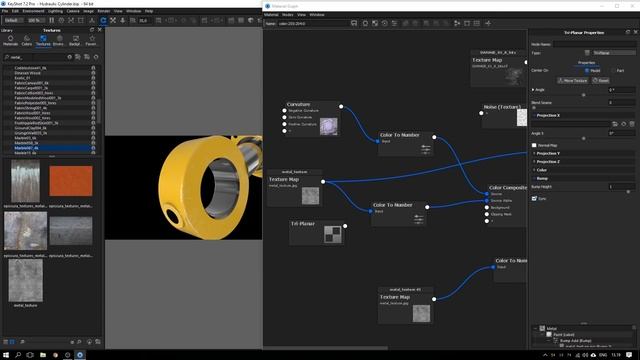Select the Noise (Texture) node
This screenshot has width=640, height=360.
[x=504, y=116]
